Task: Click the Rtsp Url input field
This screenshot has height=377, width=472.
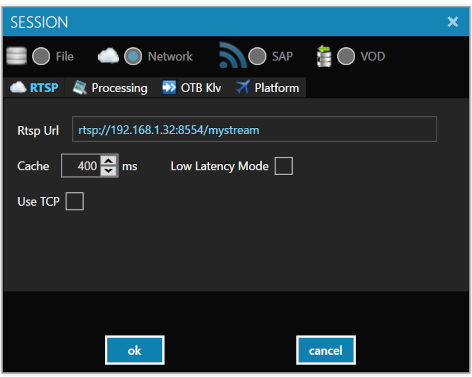Action: tap(254, 129)
